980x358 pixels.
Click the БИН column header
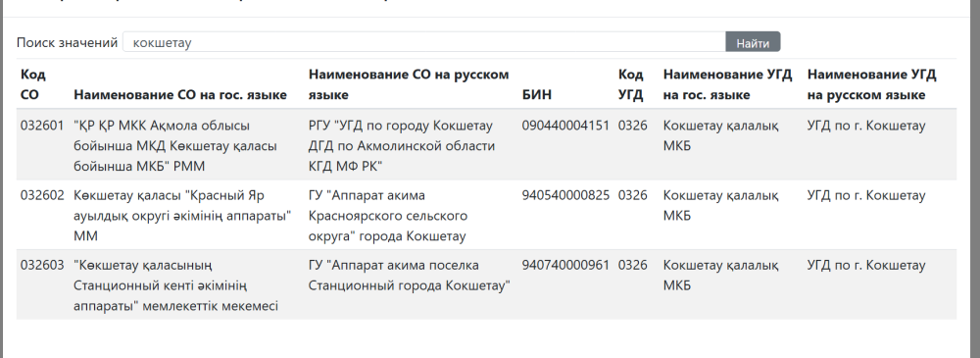[x=537, y=95]
